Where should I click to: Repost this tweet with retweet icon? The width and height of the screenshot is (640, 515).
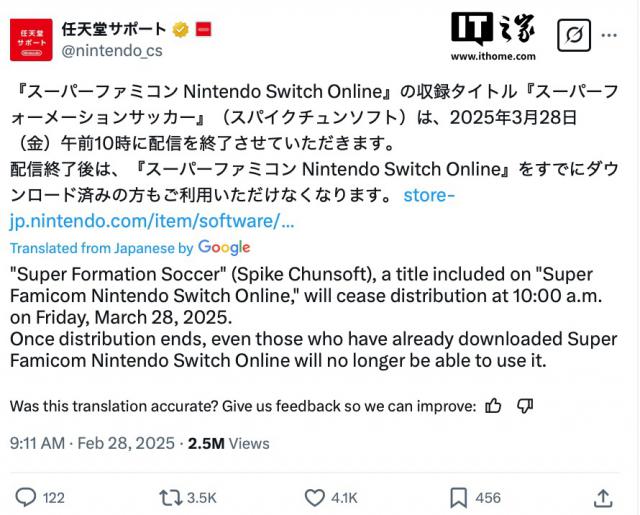[x=170, y=496]
